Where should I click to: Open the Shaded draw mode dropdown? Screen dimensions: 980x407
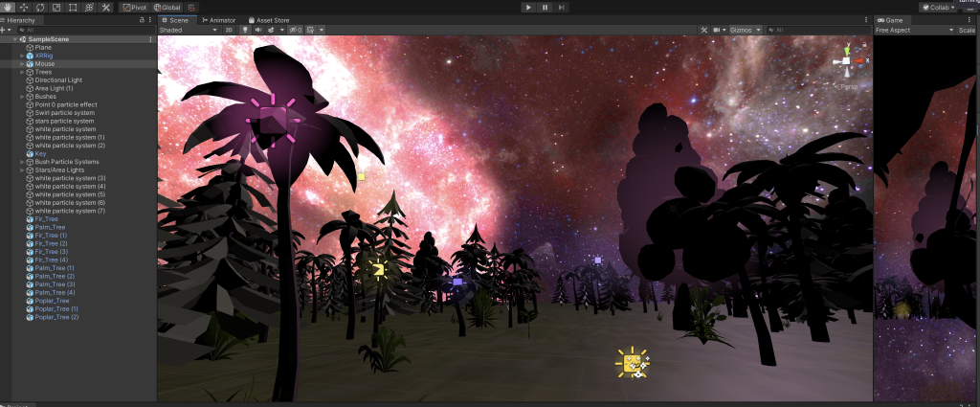pyautogui.click(x=189, y=30)
